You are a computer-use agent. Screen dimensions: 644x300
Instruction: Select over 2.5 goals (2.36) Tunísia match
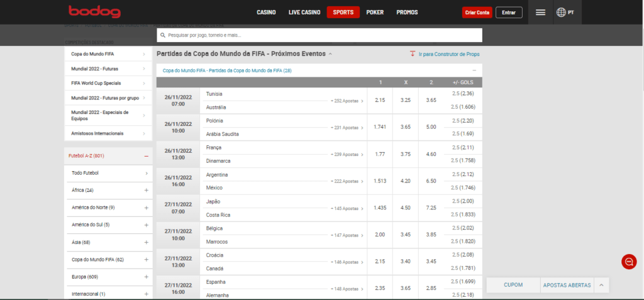[x=463, y=94]
